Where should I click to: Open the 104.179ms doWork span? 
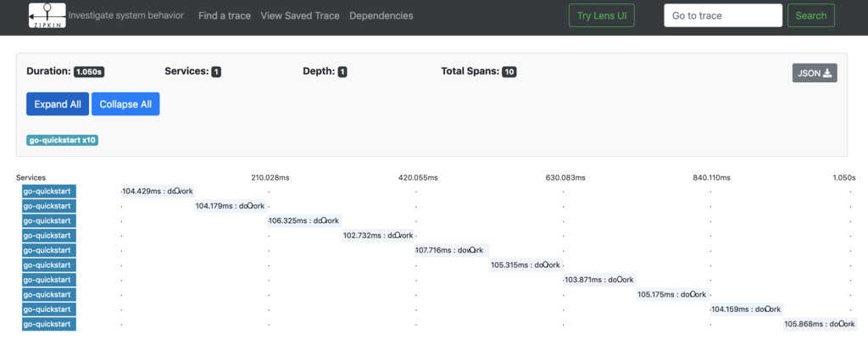tap(231, 206)
